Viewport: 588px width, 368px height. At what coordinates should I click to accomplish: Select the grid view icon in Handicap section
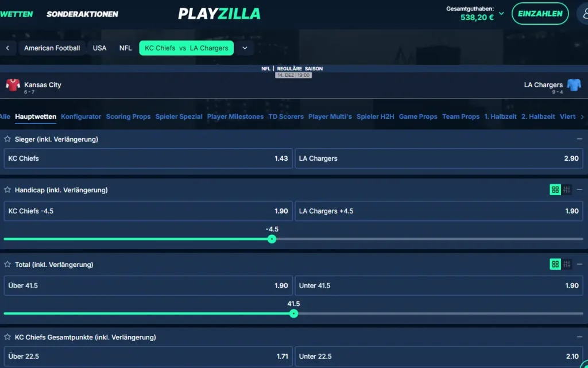point(555,189)
